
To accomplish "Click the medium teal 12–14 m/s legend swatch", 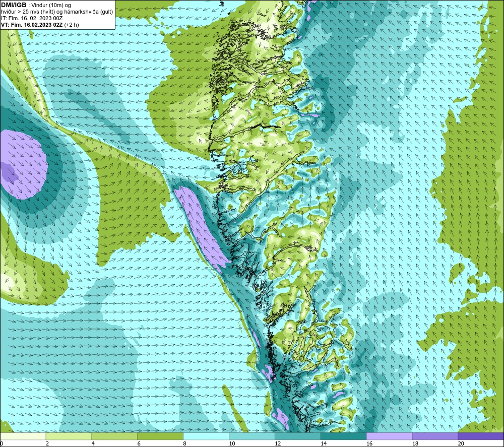I will pos(298,436).
